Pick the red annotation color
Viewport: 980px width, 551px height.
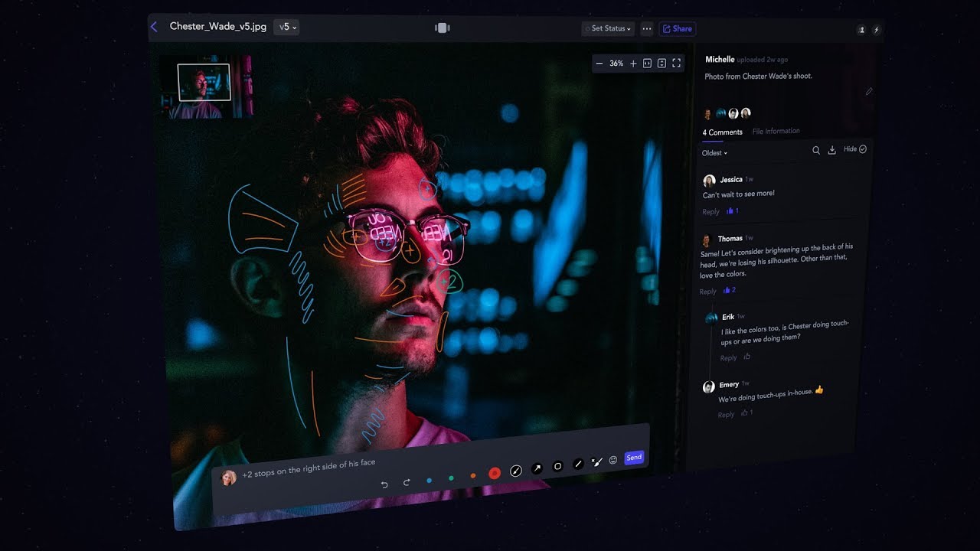pos(495,474)
